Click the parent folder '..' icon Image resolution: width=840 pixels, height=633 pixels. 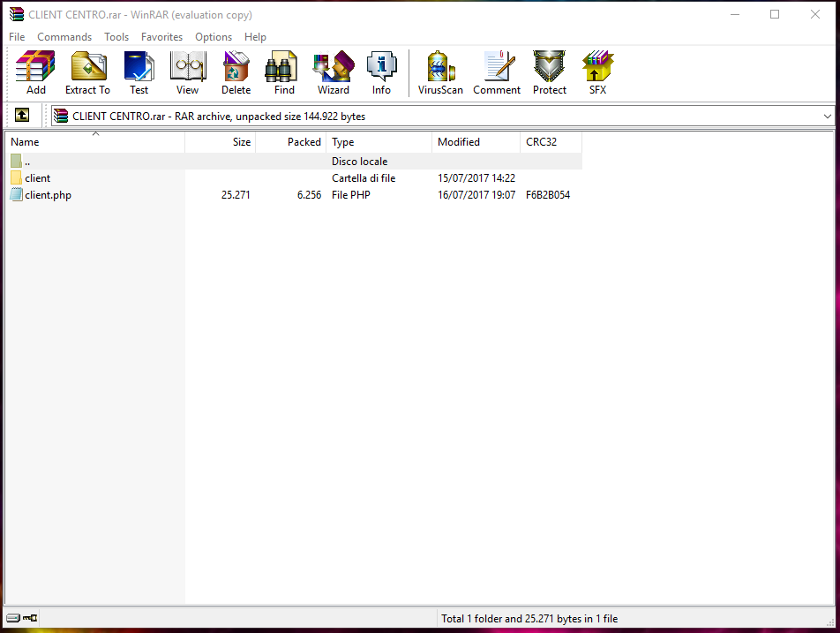click(16, 161)
